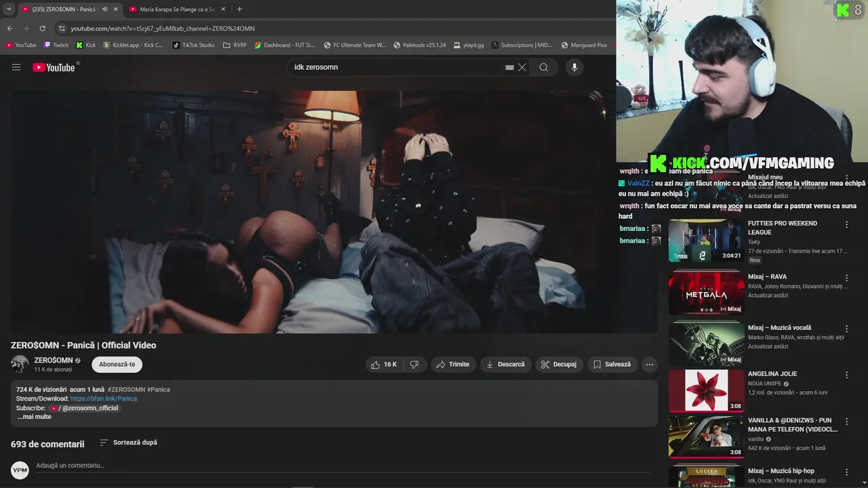Viewport: 868px width, 488px height.
Task: Open the on-screen keyboard in search box
Action: [509, 67]
